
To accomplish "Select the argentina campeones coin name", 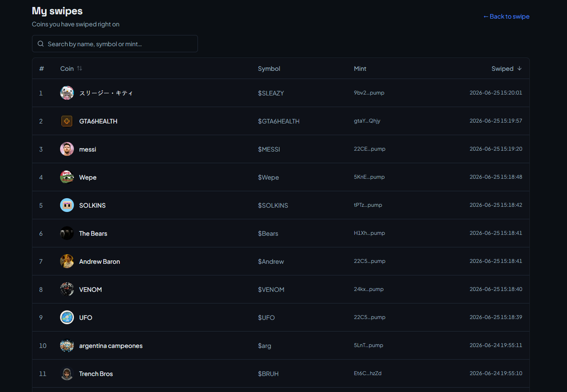I will point(111,346).
